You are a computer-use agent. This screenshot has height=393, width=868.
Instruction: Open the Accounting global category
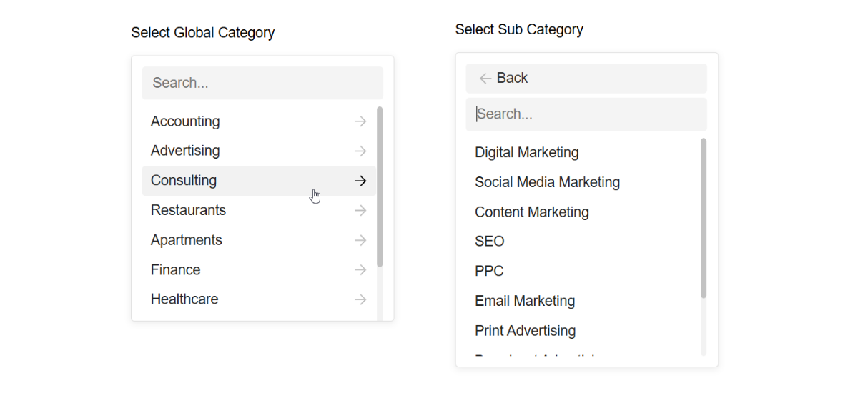[185, 121]
